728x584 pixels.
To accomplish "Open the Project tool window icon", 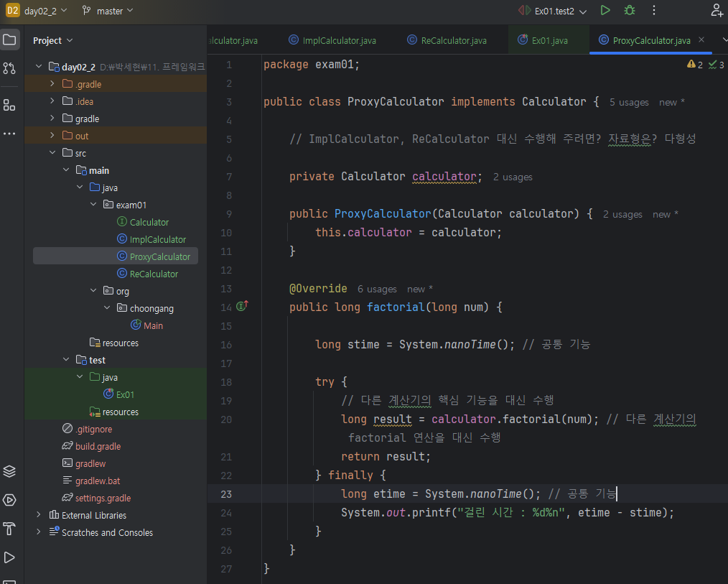I will click(x=10, y=40).
